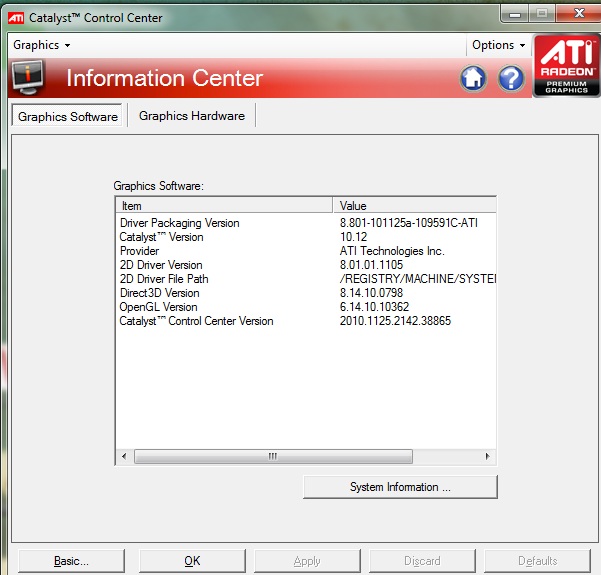Switch to the Graphics Hardware tab
The image size is (601, 575).
pyautogui.click(x=192, y=116)
